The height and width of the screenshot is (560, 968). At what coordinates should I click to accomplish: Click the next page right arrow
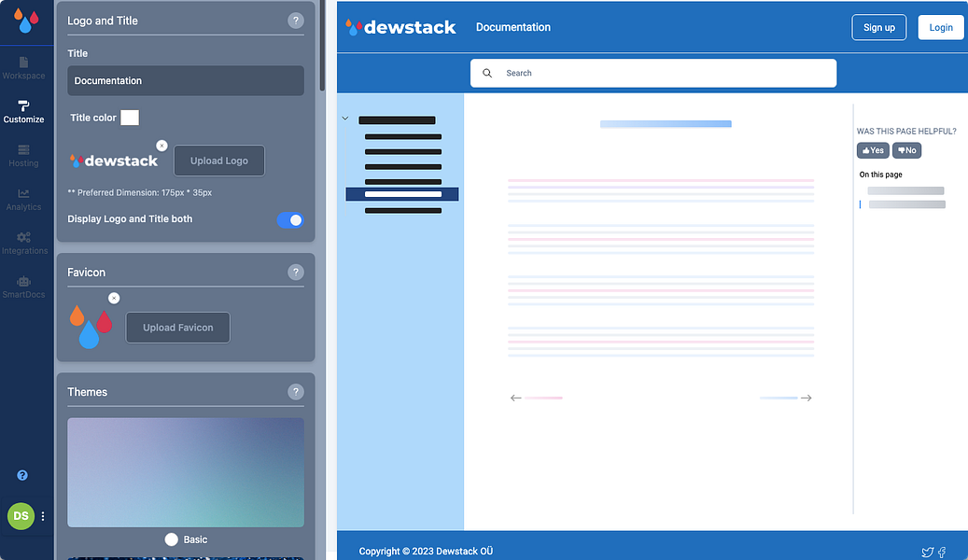click(x=807, y=399)
